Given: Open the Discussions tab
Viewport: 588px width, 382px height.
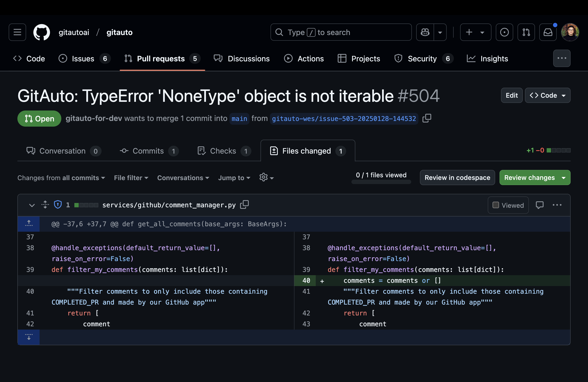Looking at the screenshot, I should click(242, 59).
